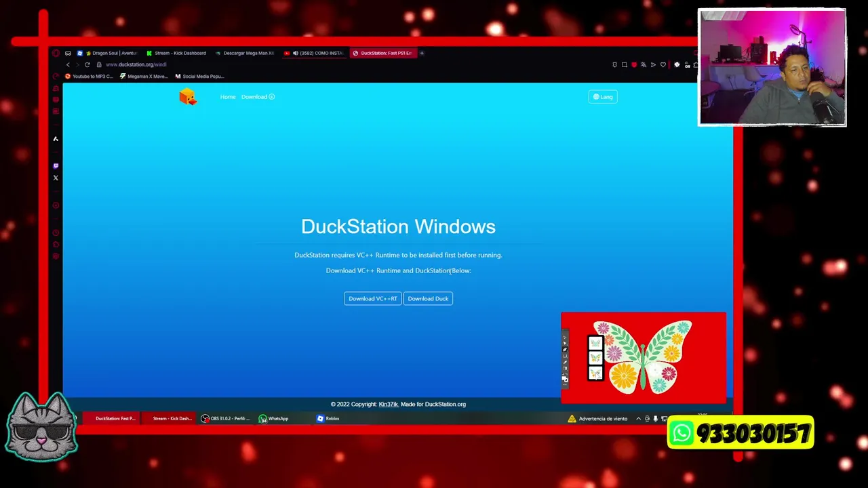Take a snapshot with toolbar icon
Image resolution: width=868 pixels, height=488 pixels.
click(x=625, y=65)
